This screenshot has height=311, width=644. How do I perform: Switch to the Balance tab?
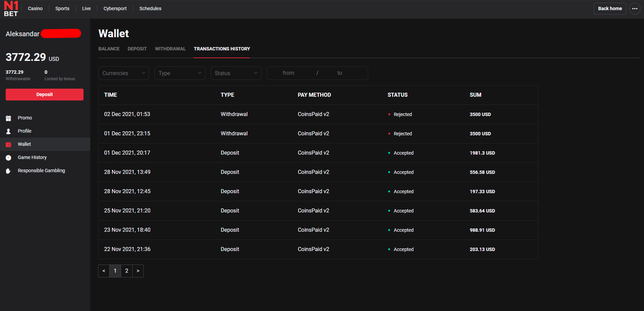[109, 49]
